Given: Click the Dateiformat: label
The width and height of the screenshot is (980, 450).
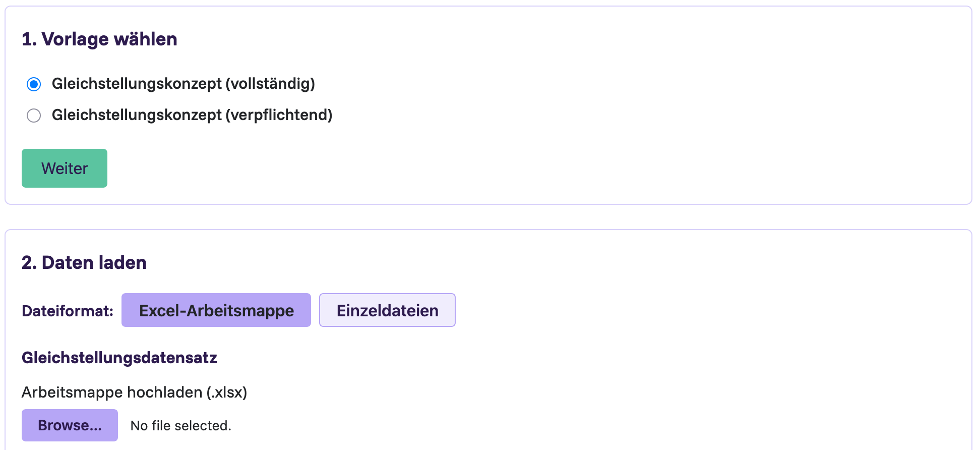Looking at the screenshot, I should tap(68, 311).
